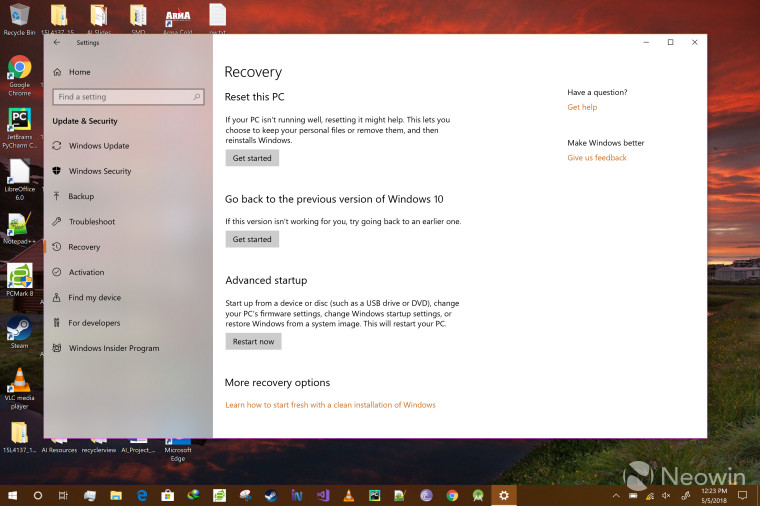760x506 pixels.
Task: Open the Google Chrome desktop shortcut
Action: click(x=19, y=76)
